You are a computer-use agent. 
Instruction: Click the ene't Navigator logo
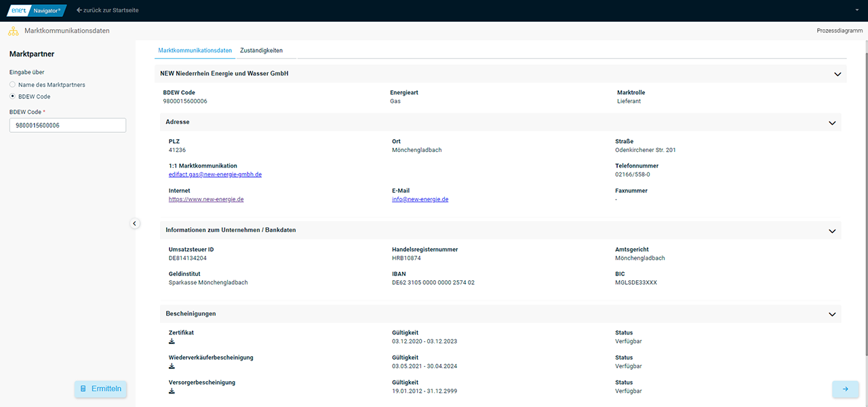click(x=37, y=10)
